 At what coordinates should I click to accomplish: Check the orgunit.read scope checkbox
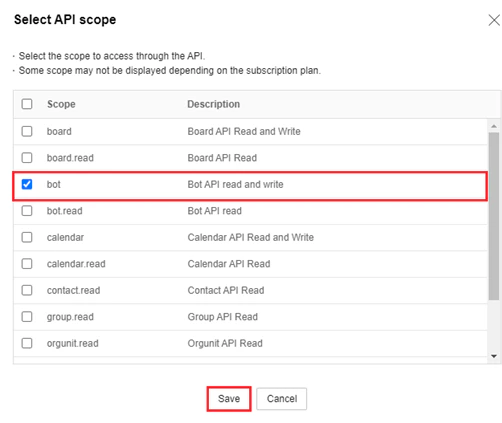click(x=27, y=343)
